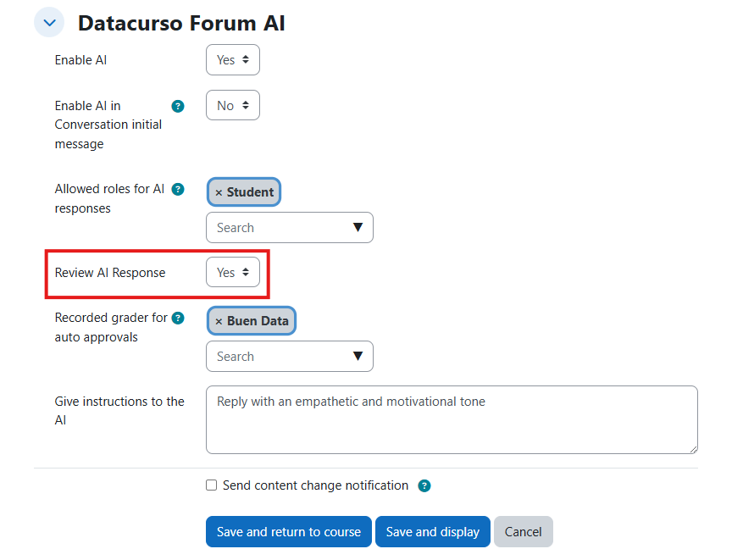Open help for content change notification
This screenshot has height=560, width=743.
(x=424, y=486)
